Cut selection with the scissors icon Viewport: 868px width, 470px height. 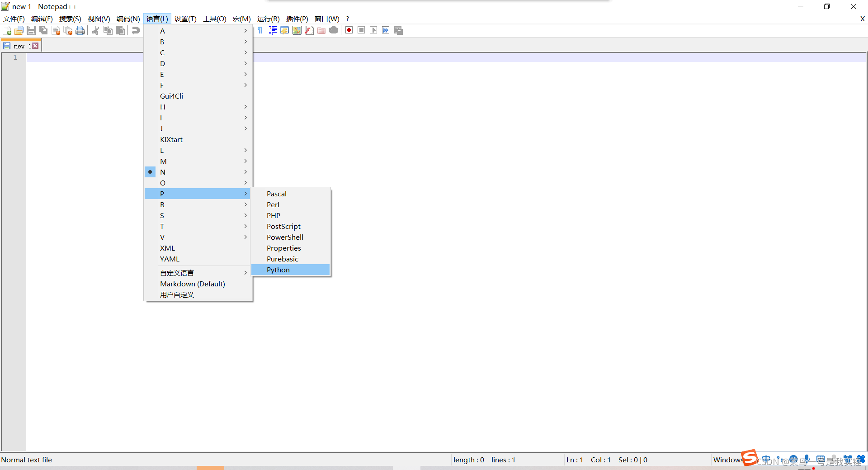(x=95, y=30)
